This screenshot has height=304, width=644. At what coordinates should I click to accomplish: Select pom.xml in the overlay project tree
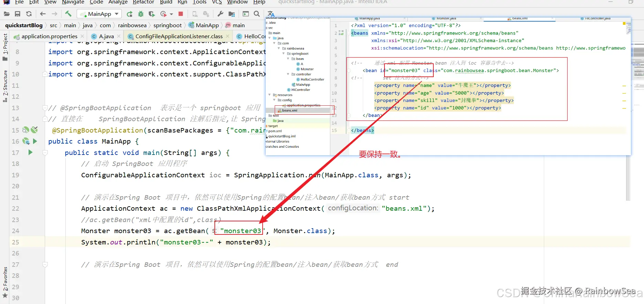[x=275, y=131]
